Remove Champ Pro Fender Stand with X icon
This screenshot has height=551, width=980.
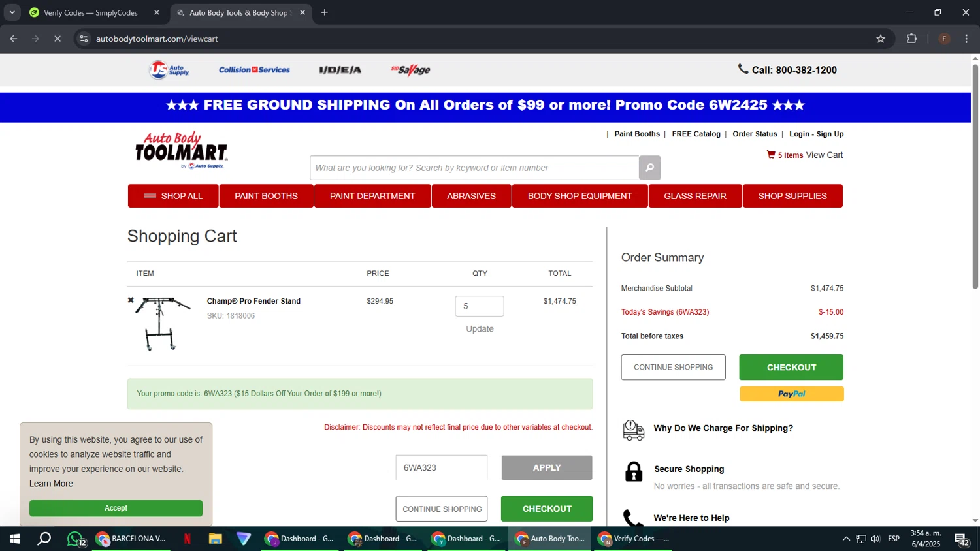[x=131, y=300]
